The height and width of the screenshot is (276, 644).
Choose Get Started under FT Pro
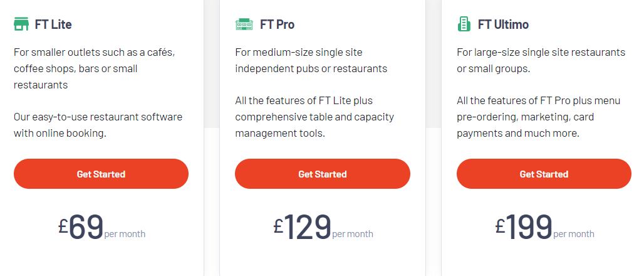[323, 174]
